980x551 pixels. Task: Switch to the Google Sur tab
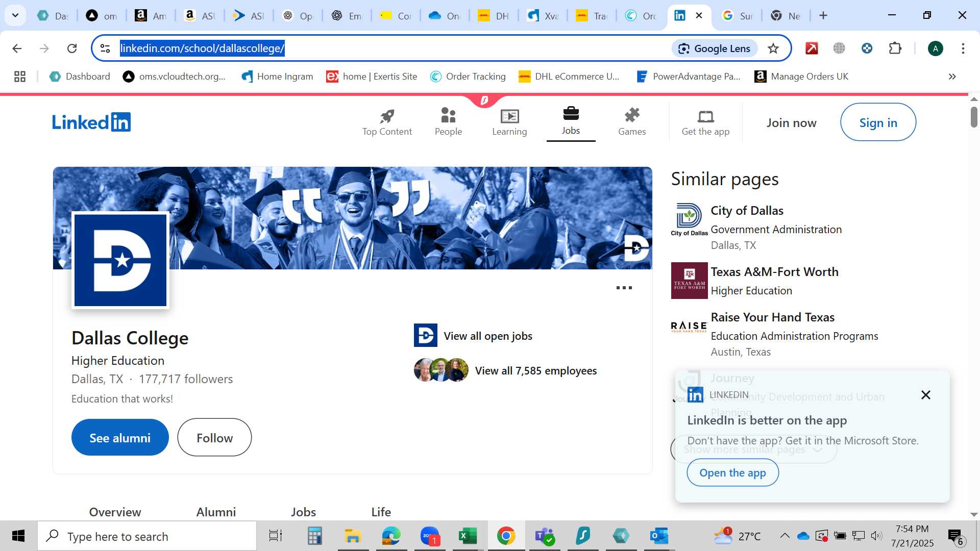click(738, 15)
